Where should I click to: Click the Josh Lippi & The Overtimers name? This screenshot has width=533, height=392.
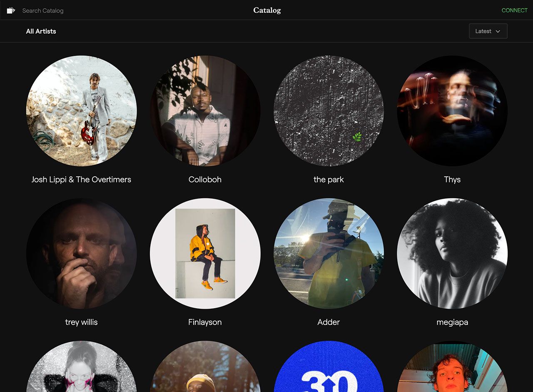81,180
